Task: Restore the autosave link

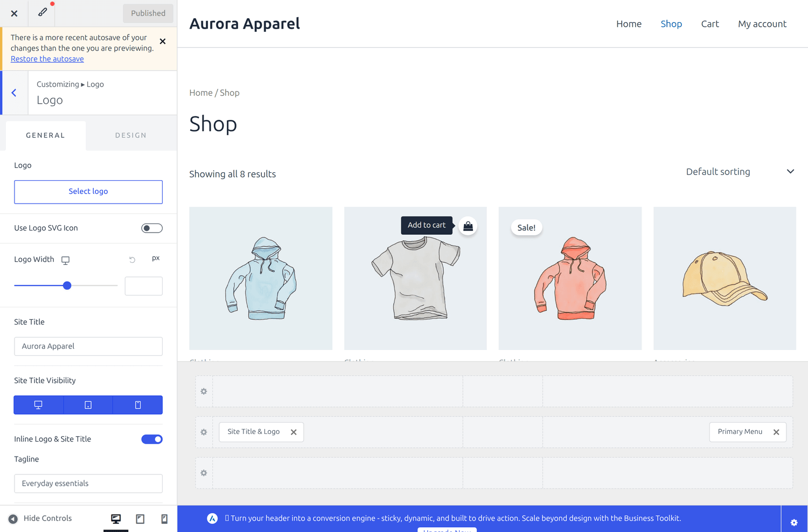Action: (x=47, y=59)
